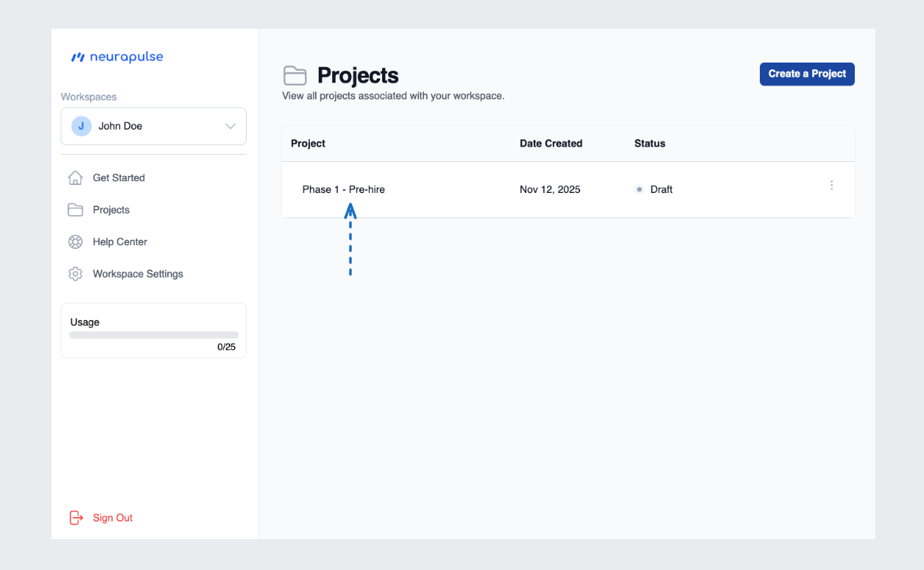Click the folder icon beside the Projects heading
Image resolution: width=924 pixels, height=570 pixels.
point(295,75)
